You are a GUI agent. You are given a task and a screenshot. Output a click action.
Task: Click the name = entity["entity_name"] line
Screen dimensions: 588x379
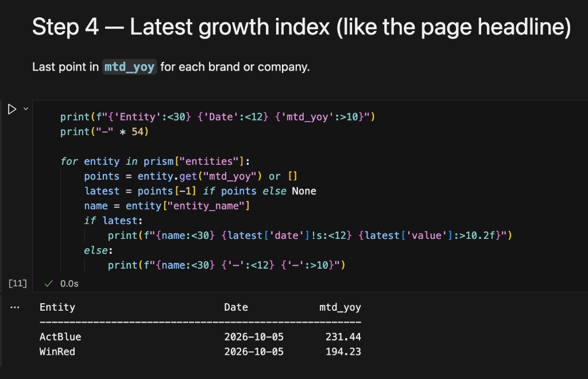pyautogui.click(x=167, y=206)
